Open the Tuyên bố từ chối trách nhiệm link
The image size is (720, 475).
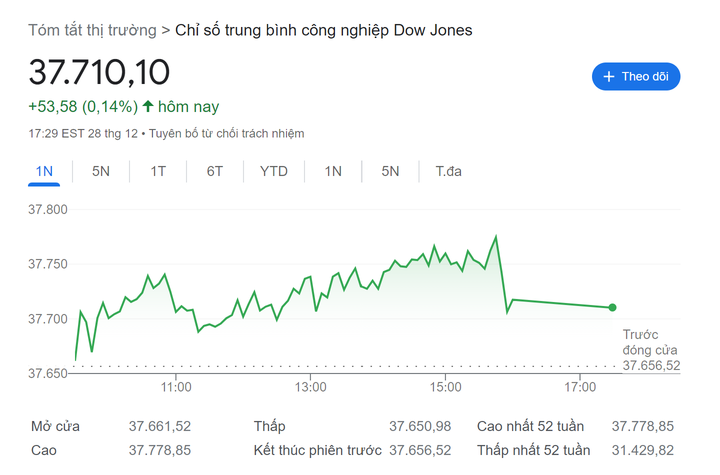[227, 133]
